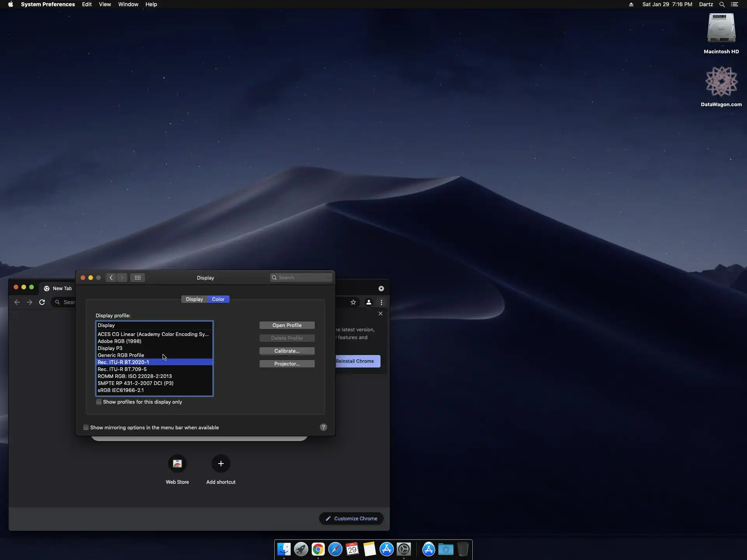The height and width of the screenshot is (560, 747).
Task: Click the show all preferences grid icon
Action: [x=138, y=278]
